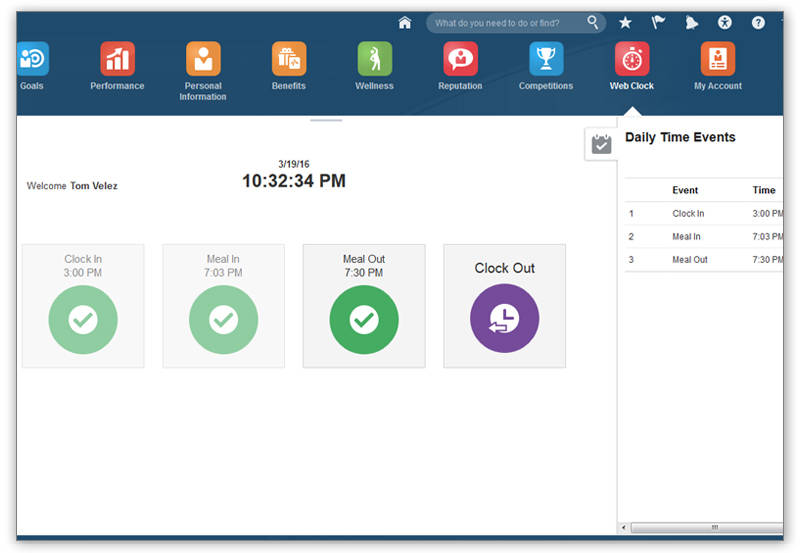Open Accessibility settings icon

tap(725, 23)
